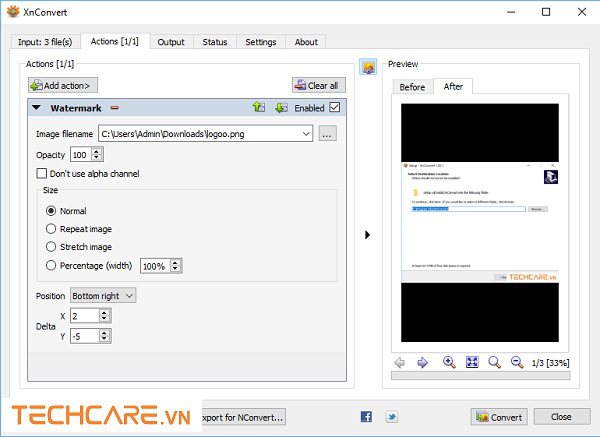Select the Repeat image size option
Image resolution: width=600 pixels, height=437 pixels.
click(x=52, y=229)
